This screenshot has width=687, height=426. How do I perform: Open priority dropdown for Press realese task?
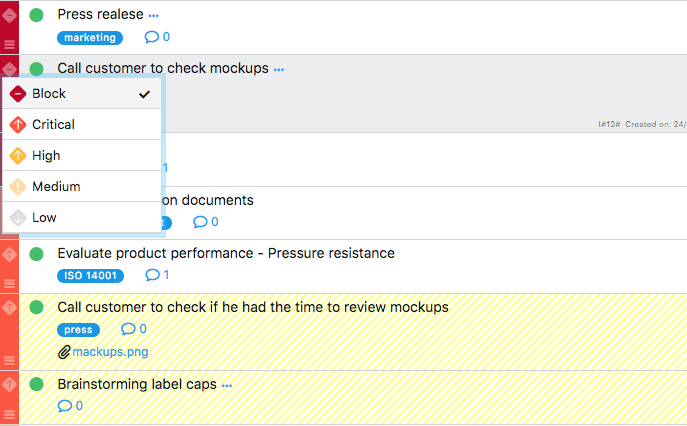9,15
